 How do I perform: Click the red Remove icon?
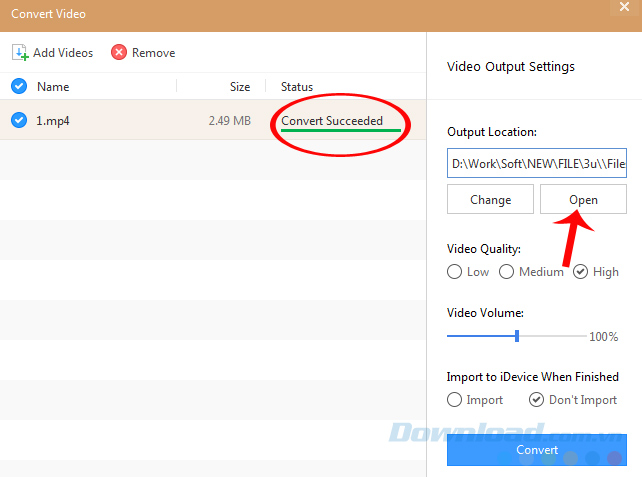(x=119, y=53)
